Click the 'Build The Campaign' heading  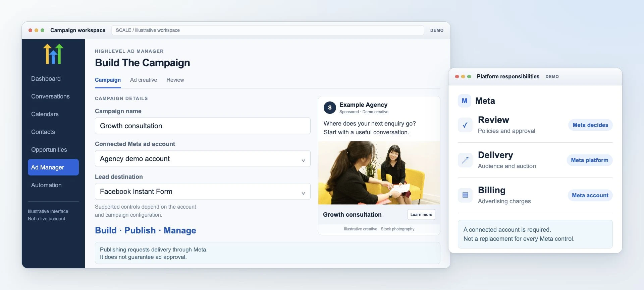click(x=143, y=63)
